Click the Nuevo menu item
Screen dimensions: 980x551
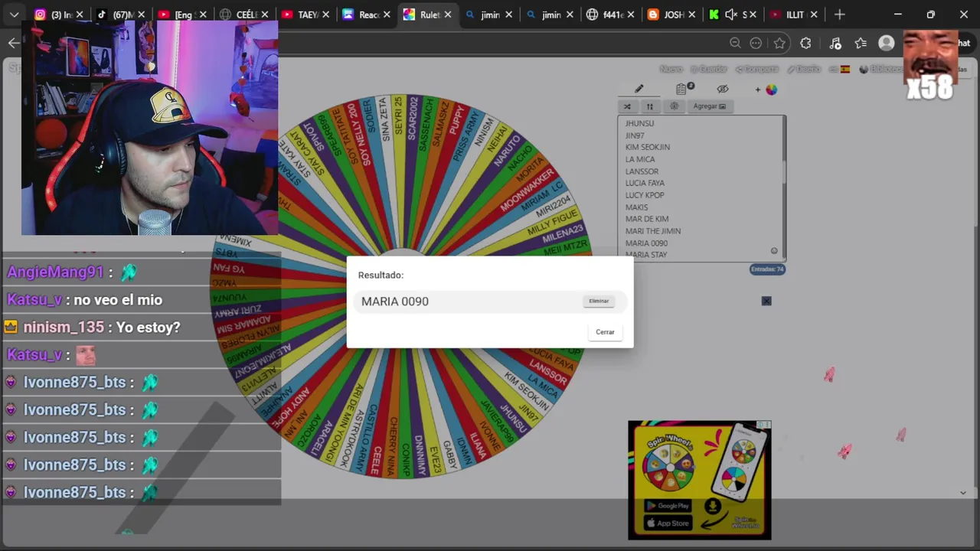[x=671, y=69]
